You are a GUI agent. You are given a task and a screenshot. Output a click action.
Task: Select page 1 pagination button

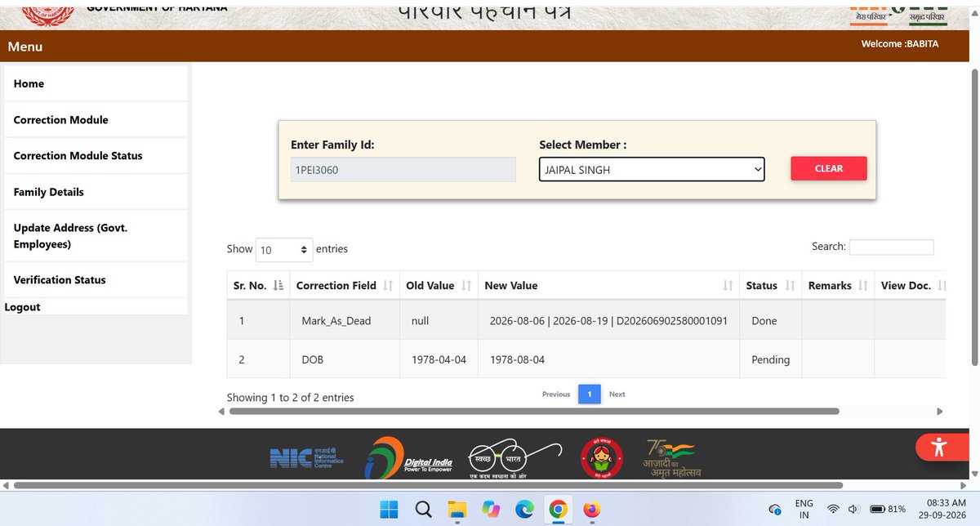tap(589, 394)
